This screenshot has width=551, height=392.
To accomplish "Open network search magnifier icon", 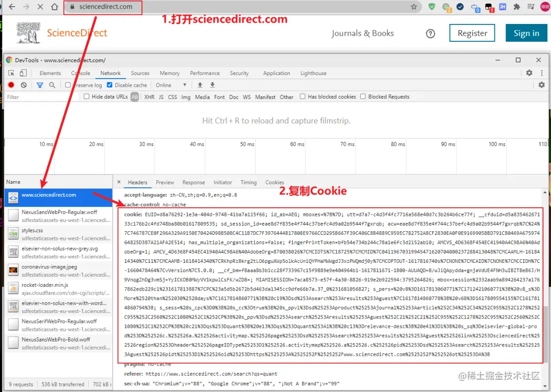I will [52, 85].
